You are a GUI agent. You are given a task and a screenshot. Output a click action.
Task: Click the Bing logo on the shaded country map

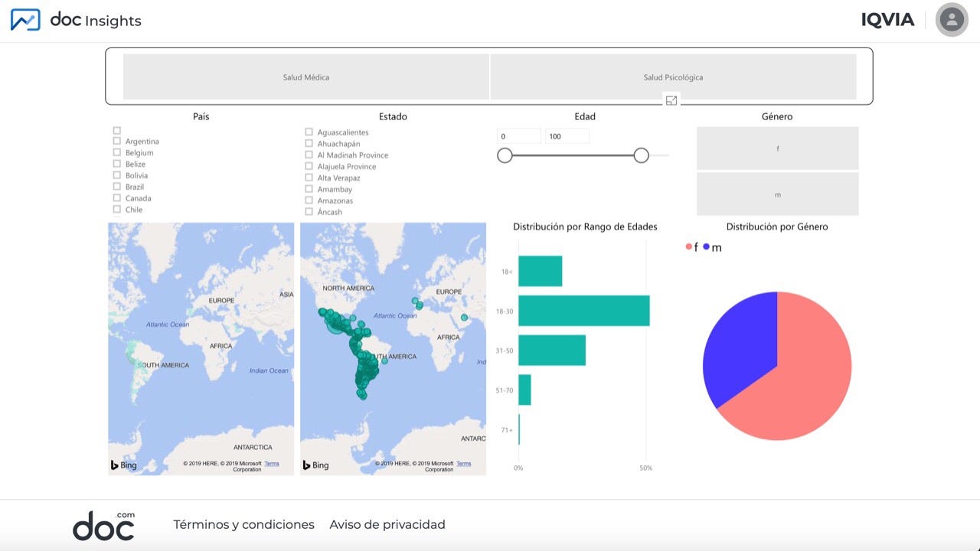[124, 465]
